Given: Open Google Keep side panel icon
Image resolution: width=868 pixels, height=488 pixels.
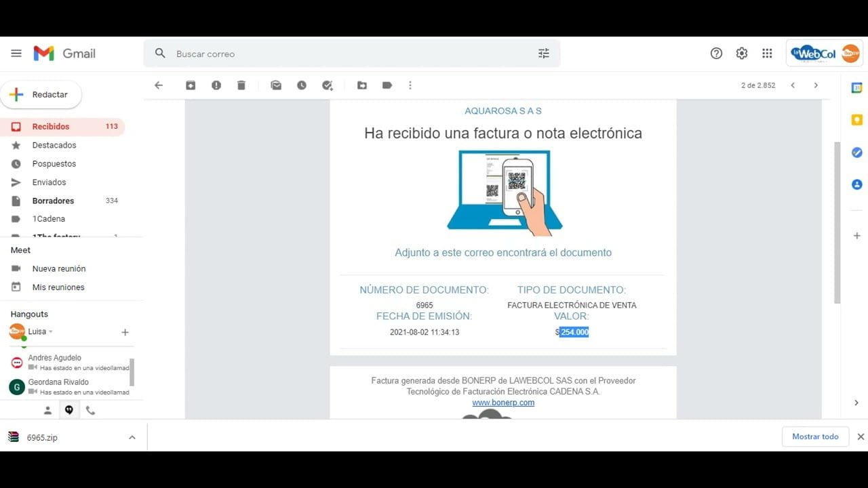Looking at the screenshot, I should [x=856, y=120].
